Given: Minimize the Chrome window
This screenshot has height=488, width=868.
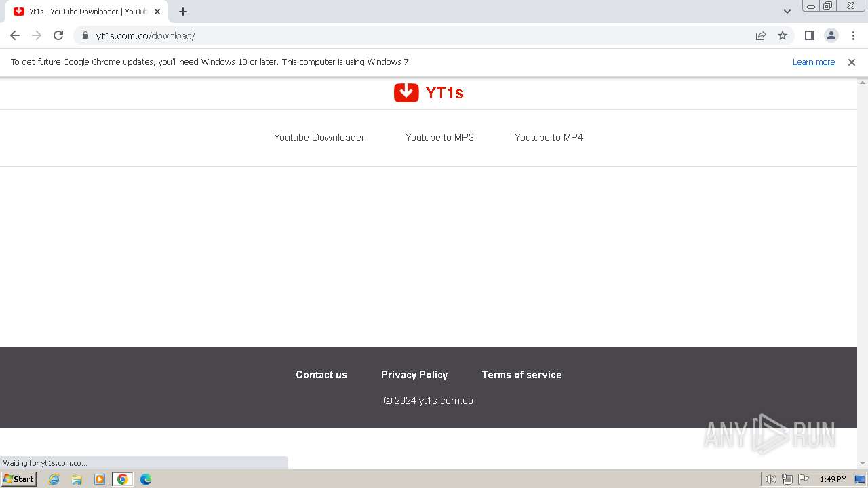Looking at the screenshot, I should click(810, 6).
